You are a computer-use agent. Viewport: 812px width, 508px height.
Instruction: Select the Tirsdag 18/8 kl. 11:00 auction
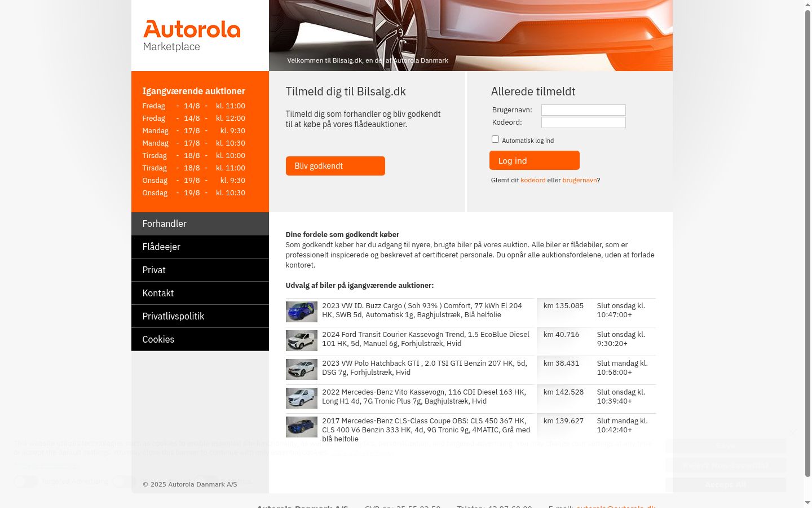(x=194, y=168)
